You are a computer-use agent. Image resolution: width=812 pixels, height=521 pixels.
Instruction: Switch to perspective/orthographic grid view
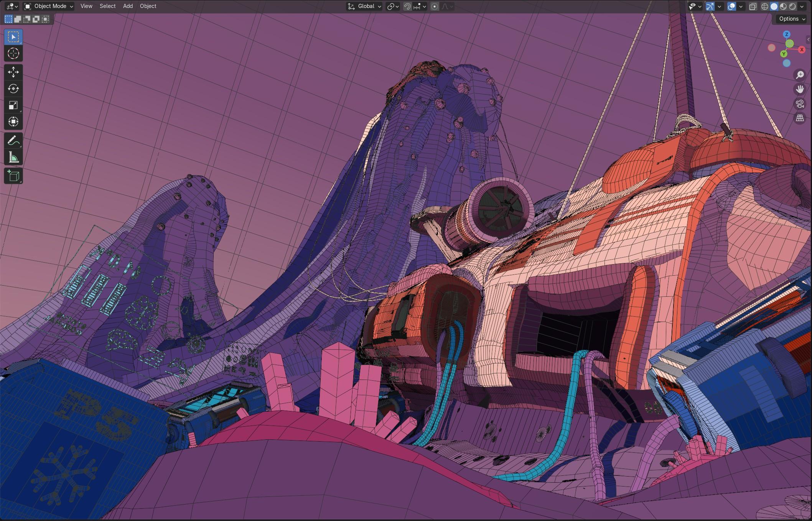click(x=800, y=118)
